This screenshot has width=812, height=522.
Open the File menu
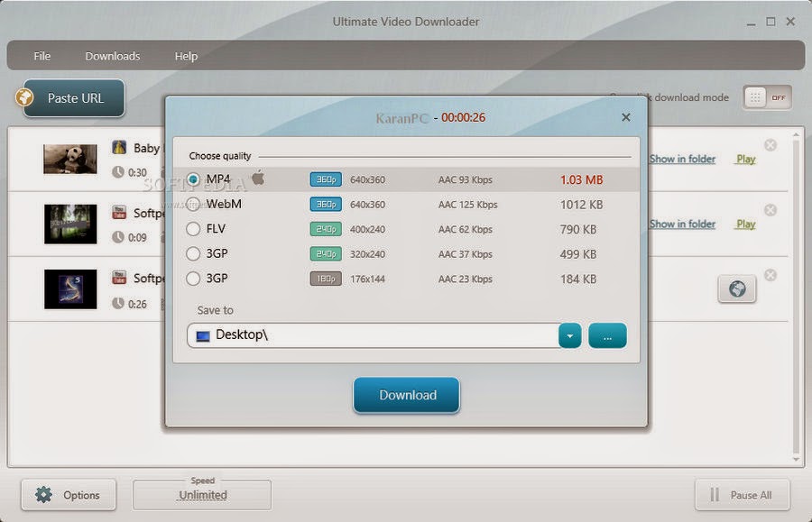click(x=42, y=56)
